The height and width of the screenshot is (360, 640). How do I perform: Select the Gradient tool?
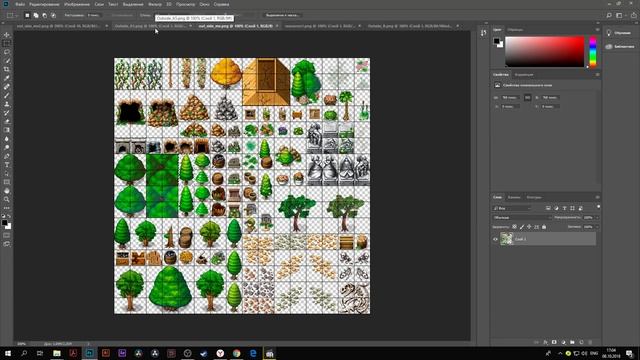click(x=7, y=130)
